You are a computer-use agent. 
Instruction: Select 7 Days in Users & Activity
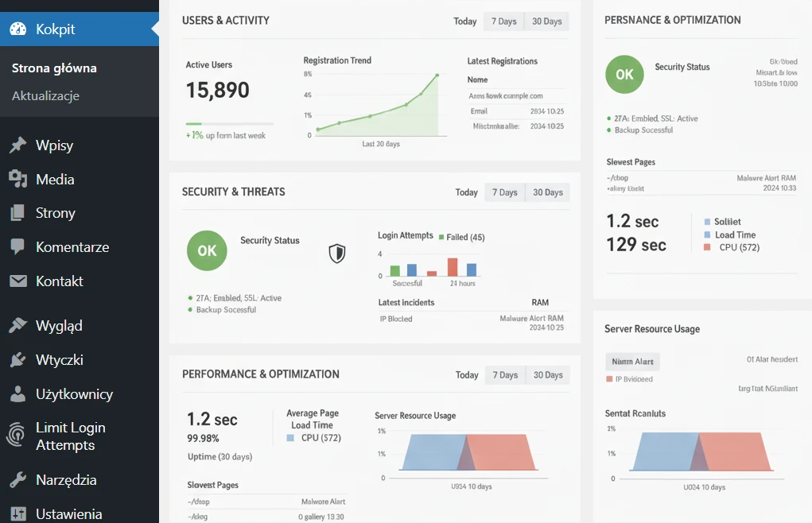click(503, 21)
